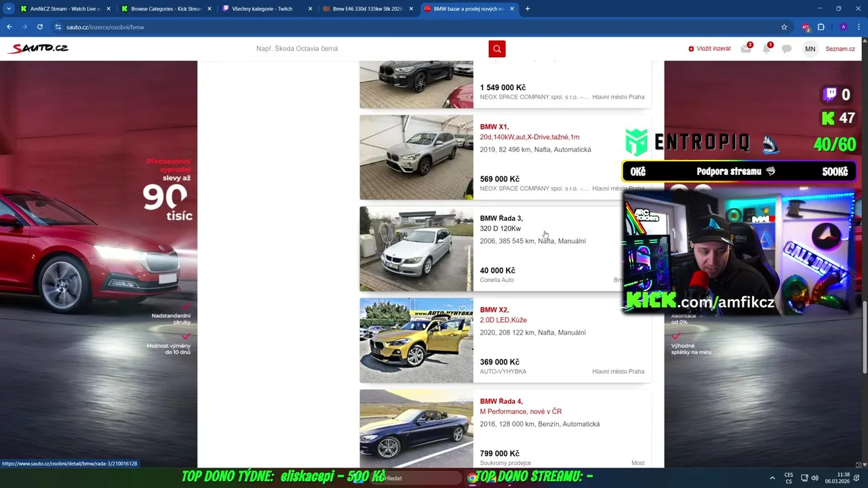The image size is (868, 488).
Task: Open the Chrome profile avatar icon
Action: pyautogui.click(x=843, y=27)
